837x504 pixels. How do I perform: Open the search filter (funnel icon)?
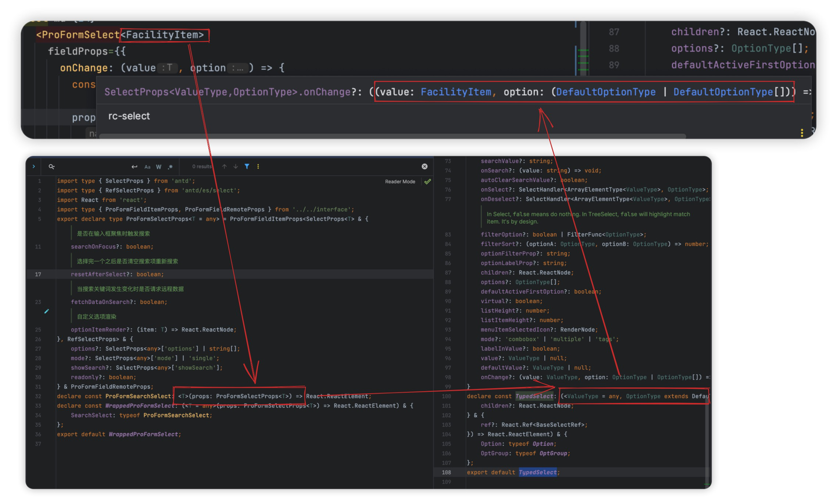(x=247, y=166)
